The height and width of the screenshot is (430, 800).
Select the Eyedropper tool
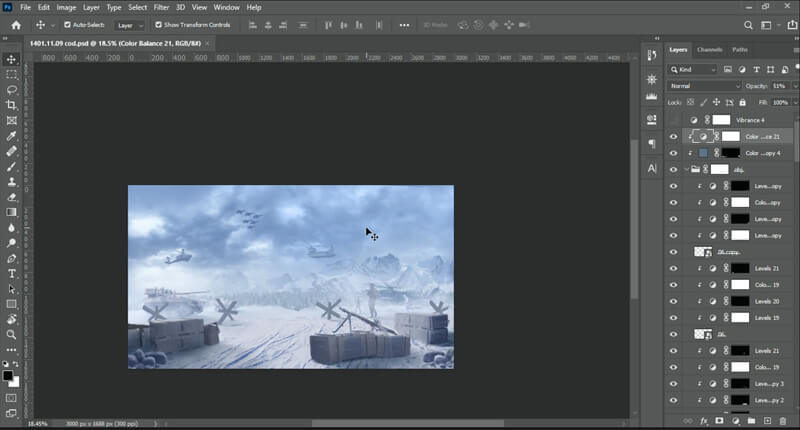[x=11, y=136]
